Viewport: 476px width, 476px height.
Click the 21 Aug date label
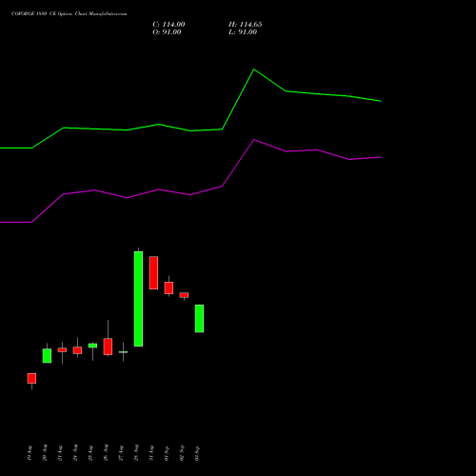coord(60,453)
